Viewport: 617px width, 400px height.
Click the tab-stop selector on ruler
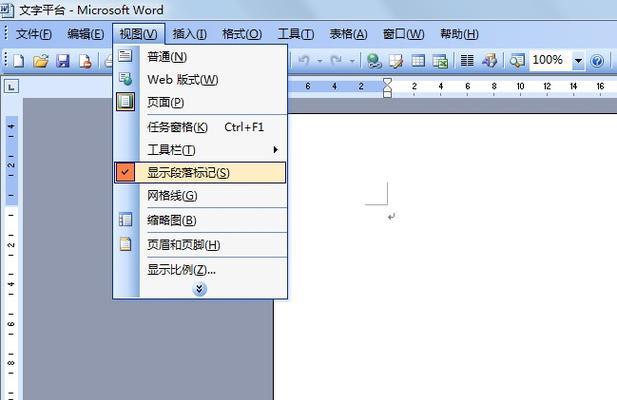tap(11, 87)
